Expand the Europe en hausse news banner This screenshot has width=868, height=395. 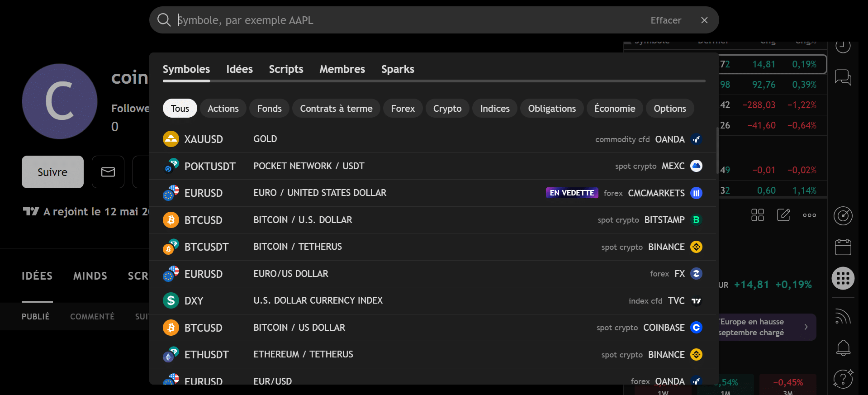click(x=767, y=327)
